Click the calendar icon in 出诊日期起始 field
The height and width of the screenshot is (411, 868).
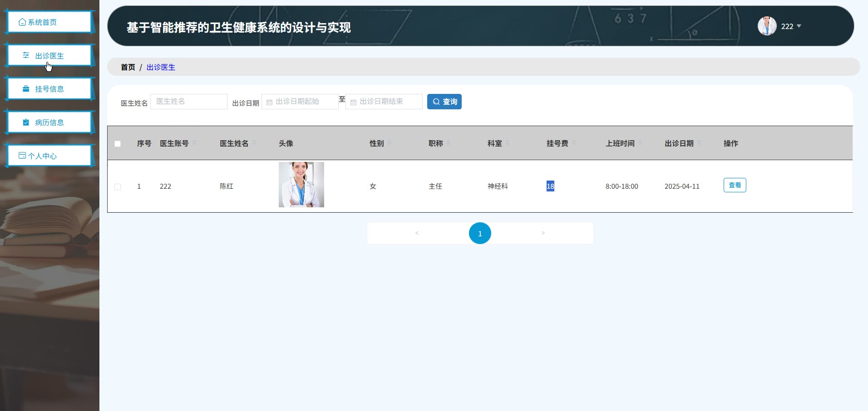[269, 102]
